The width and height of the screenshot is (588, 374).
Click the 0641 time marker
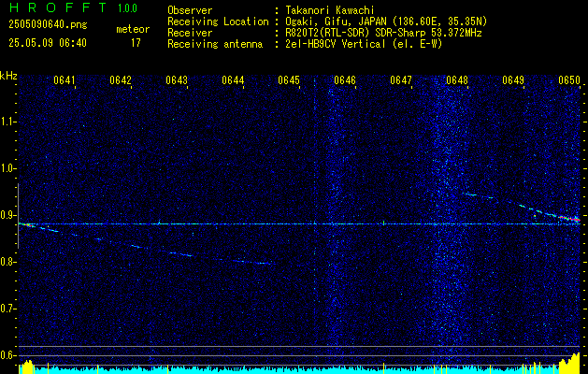click(65, 80)
